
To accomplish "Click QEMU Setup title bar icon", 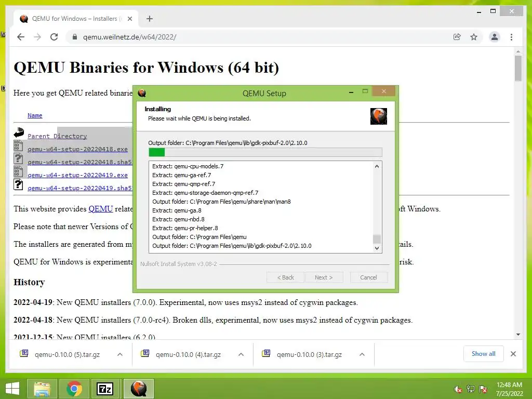I will point(142,93).
